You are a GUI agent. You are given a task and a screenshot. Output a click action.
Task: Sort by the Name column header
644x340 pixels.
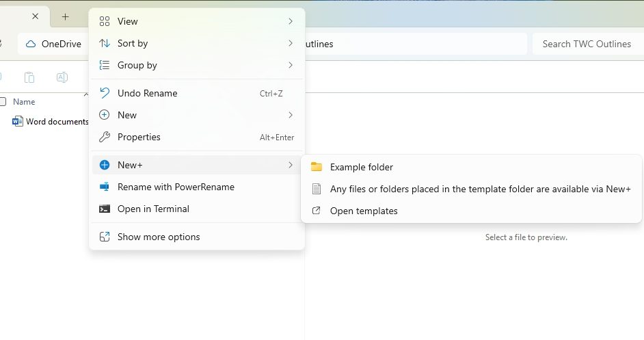click(x=24, y=102)
